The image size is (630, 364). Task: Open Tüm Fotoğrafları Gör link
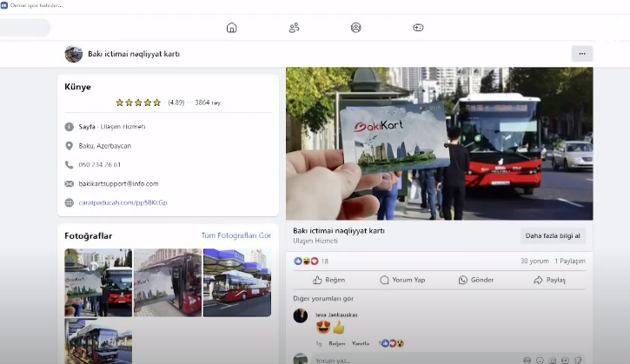235,235
